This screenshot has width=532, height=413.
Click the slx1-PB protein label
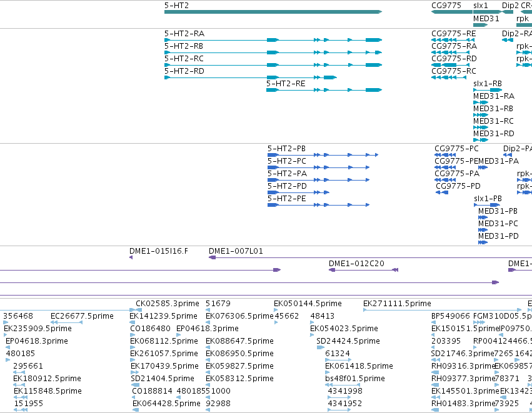click(488, 199)
